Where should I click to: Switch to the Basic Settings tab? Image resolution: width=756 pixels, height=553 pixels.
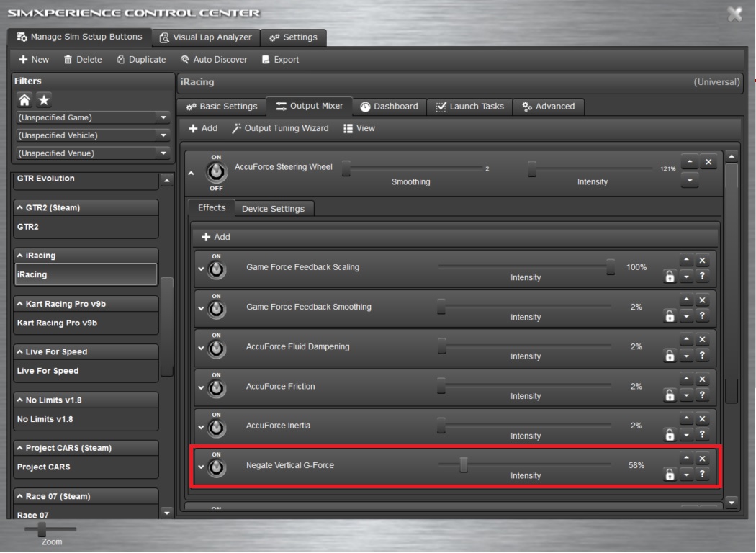point(222,106)
